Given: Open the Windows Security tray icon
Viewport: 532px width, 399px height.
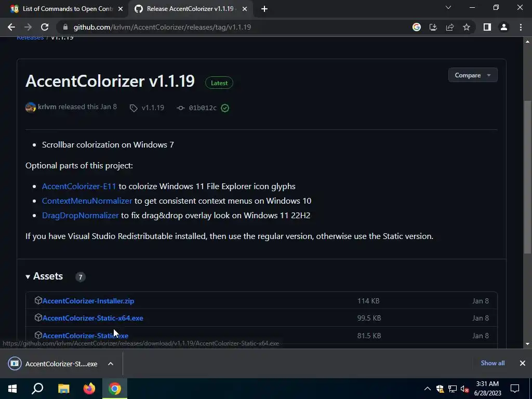Looking at the screenshot, I should [x=440, y=389].
